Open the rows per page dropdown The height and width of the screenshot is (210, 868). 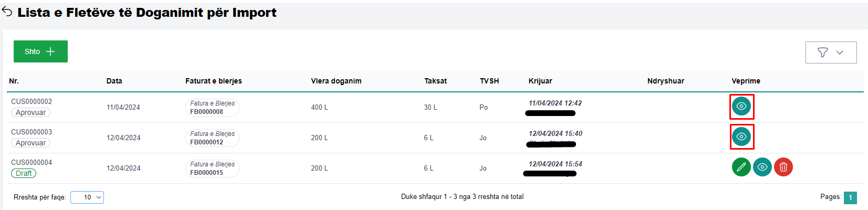pyautogui.click(x=87, y=197)
